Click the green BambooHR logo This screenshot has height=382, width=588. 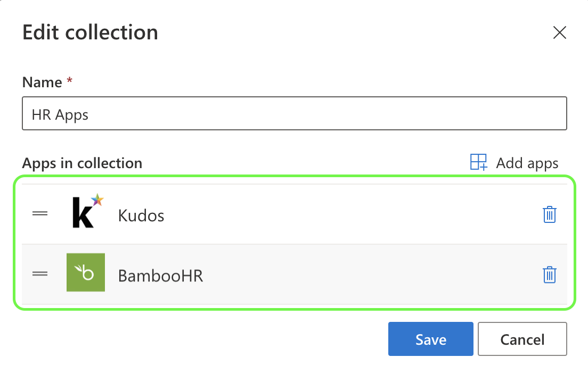(86, 272)
